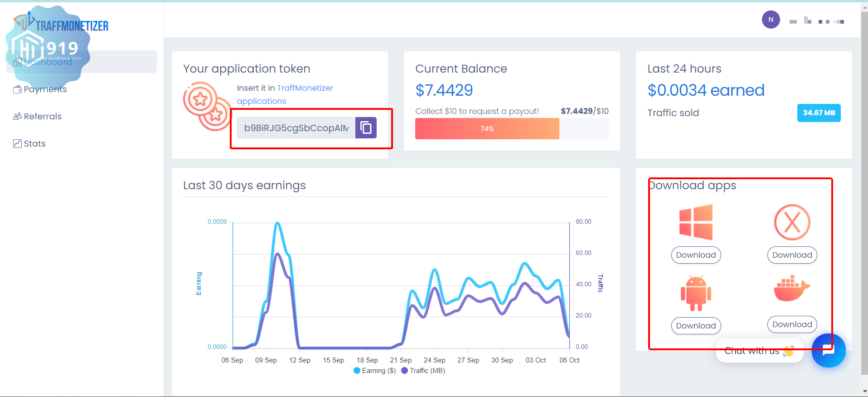The height and width of the screenshot is (397, 868).
Task: Download the Windows app
Action: [x=696, y=255]
